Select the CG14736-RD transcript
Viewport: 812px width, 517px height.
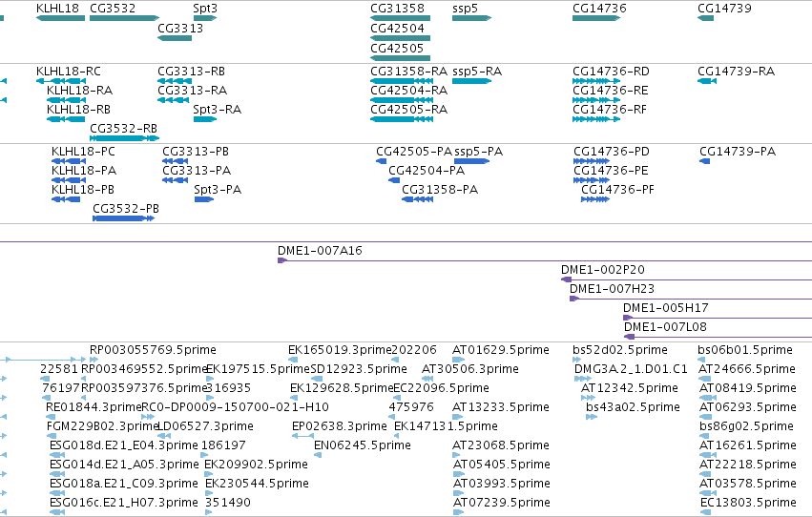click(596, 81)
